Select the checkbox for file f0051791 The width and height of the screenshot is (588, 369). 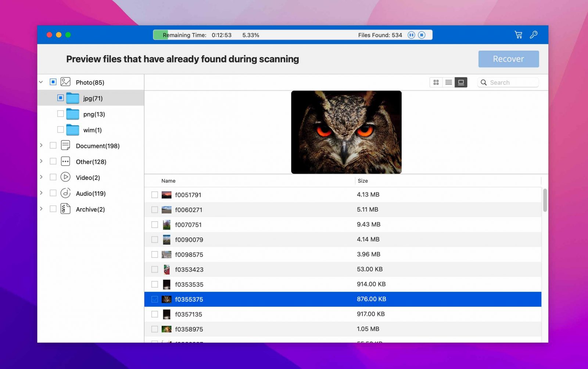coord(154,195)
